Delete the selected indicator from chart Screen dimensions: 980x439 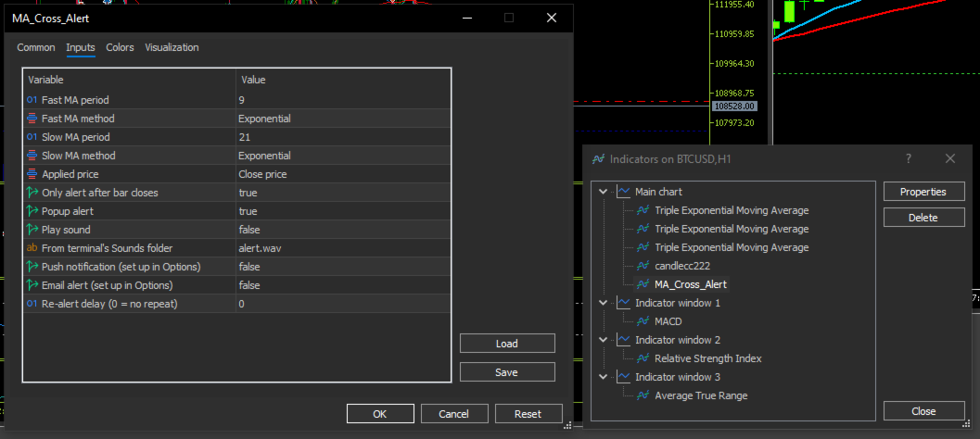pos(923,218)
